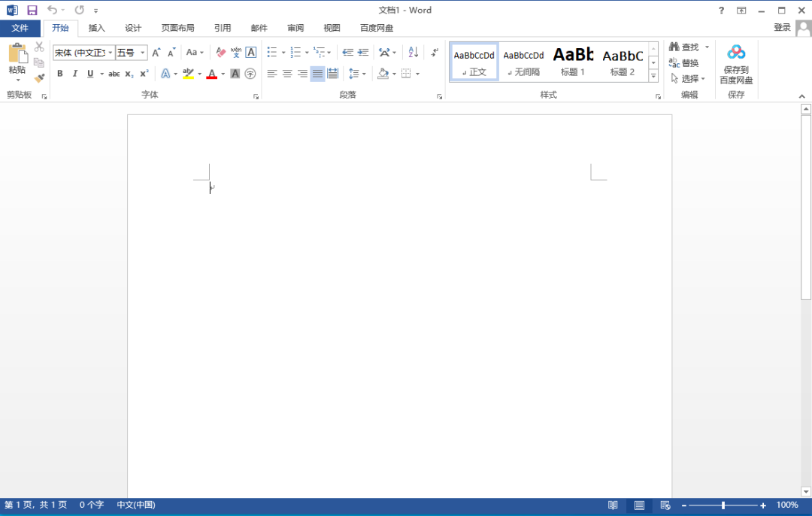Click the Save to Baidu Netdisk icon
This screenshot has width=812, height=516.
pyautogui.click(x=736, y=52)
